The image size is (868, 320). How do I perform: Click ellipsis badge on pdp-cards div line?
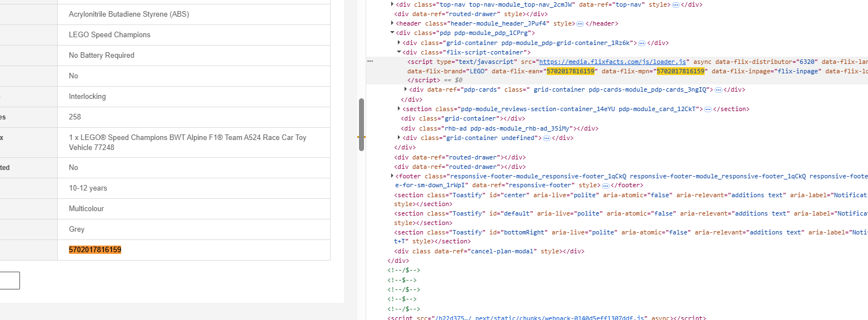pos(718,90)
